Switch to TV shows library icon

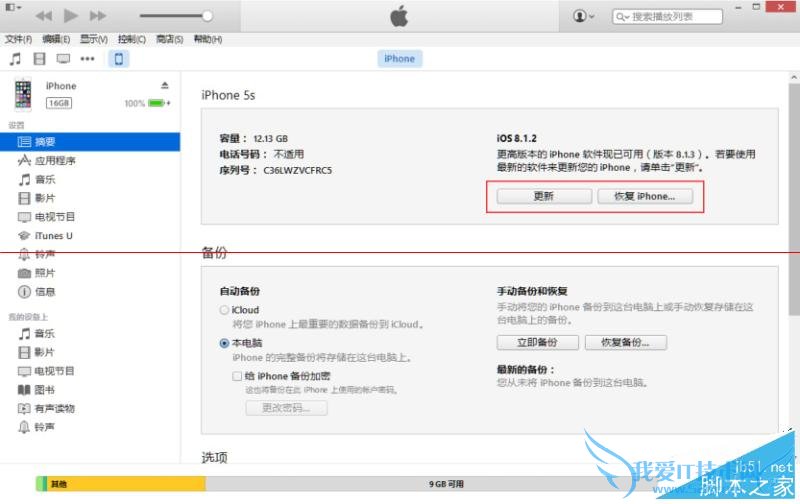coord(63,59)
